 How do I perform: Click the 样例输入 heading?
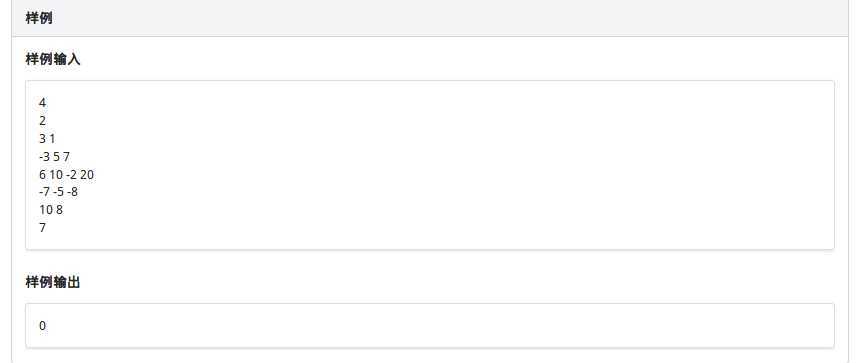pos(53,60)
